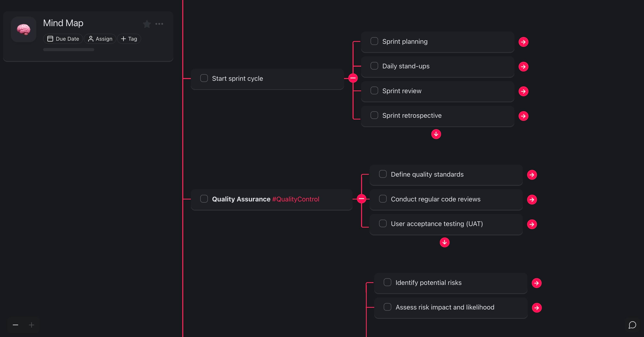Open the Assign option

(x=100, y=39)
